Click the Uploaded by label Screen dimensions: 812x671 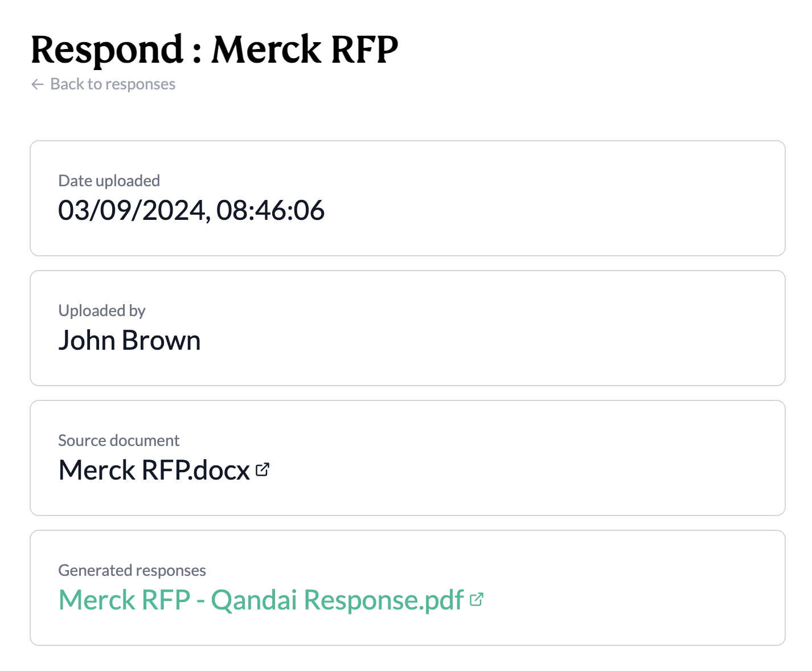[x=102, y=310]
